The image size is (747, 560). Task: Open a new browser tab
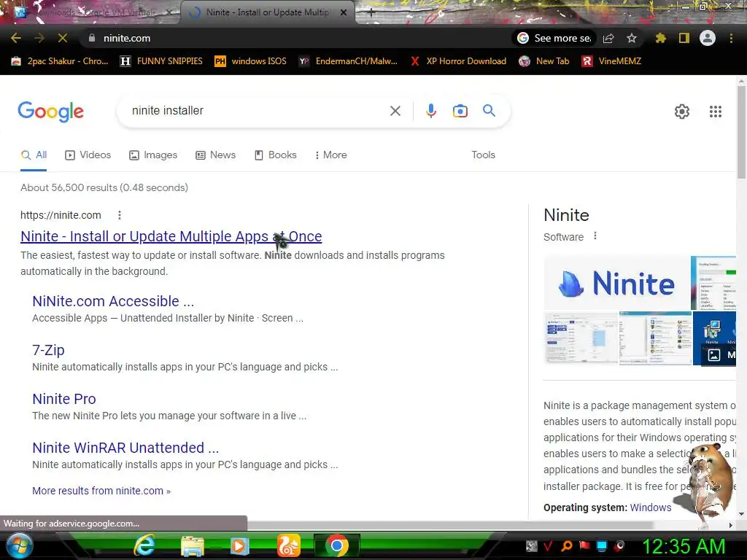tap(371, 12)
